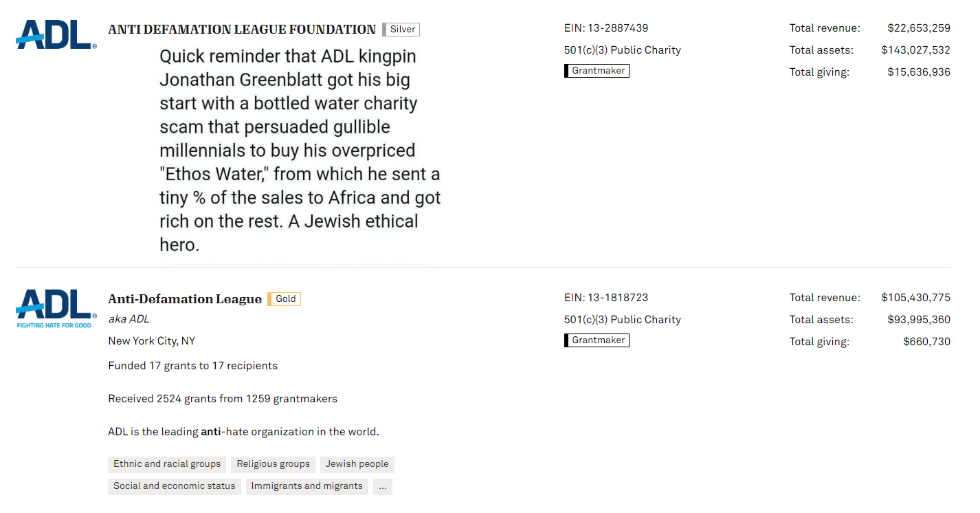Click the ADL Foundation logo

56,34
